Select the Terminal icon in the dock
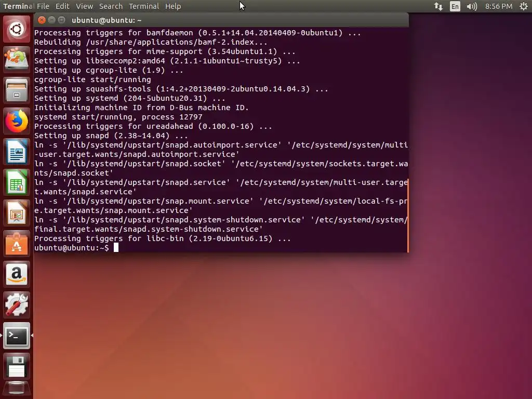 point(16,336)
